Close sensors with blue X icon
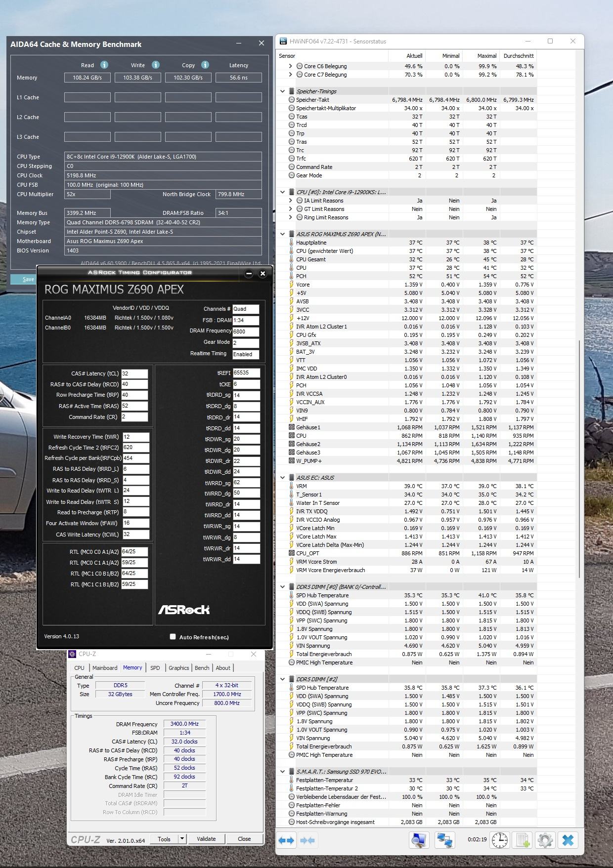Viewport: 613px width, 868px height. point(568,840)
